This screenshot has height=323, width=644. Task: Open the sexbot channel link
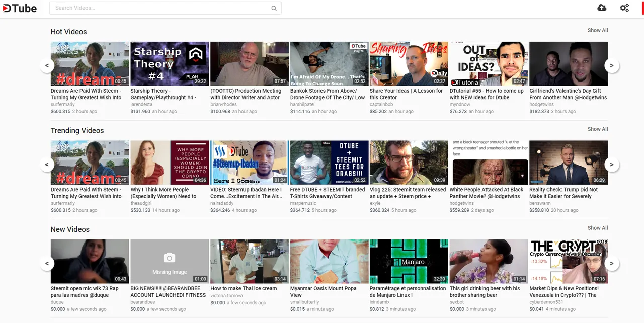point(457,302)
